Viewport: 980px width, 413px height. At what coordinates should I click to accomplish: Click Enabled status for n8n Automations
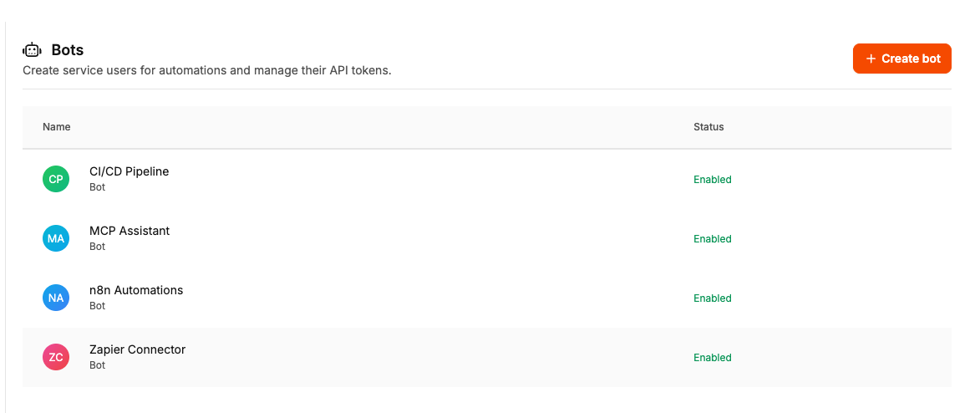click(712, 298)
